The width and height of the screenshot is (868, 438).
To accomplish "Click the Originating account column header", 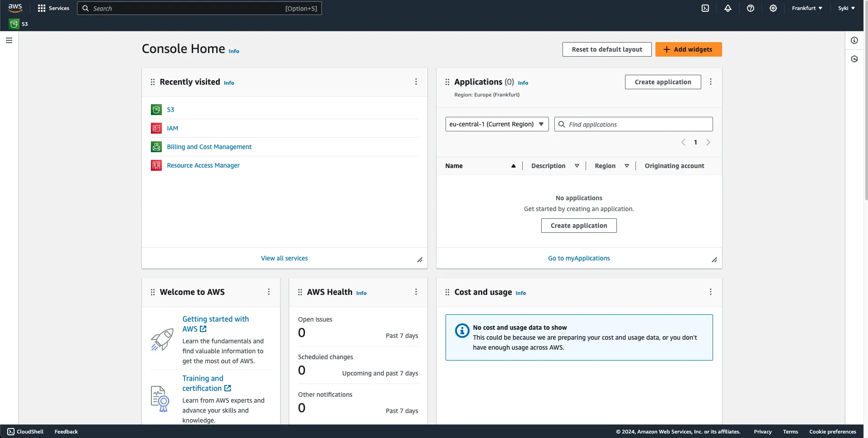I will click(674, 166).
